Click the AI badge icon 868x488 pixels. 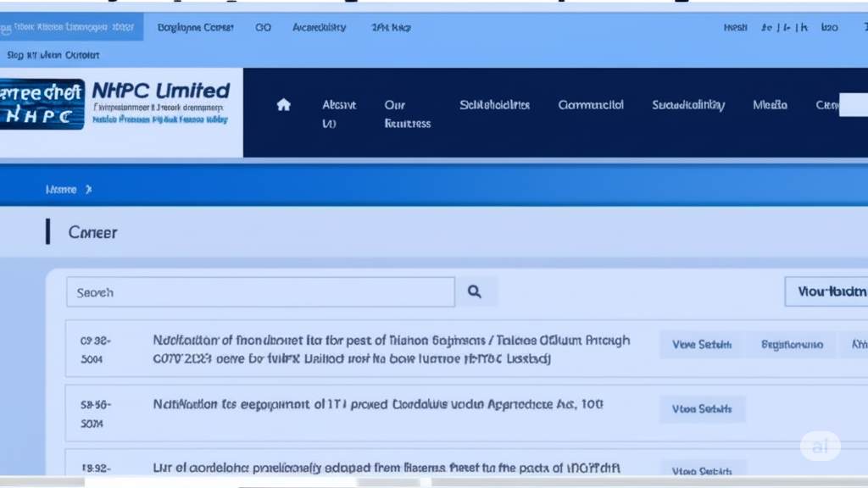pyautogui.click(x=820, y=446)
